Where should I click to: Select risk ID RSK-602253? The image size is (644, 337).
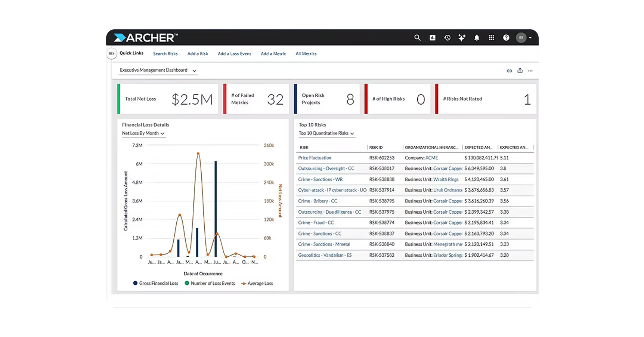382,158
